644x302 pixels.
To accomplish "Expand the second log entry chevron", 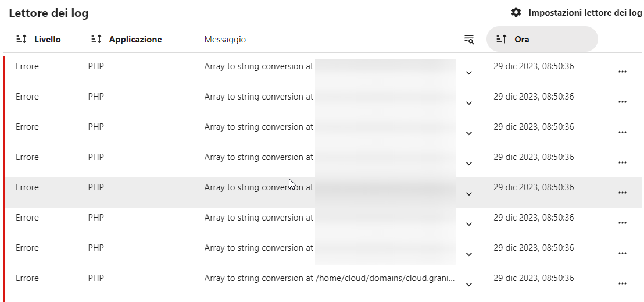I will point(469,103).
